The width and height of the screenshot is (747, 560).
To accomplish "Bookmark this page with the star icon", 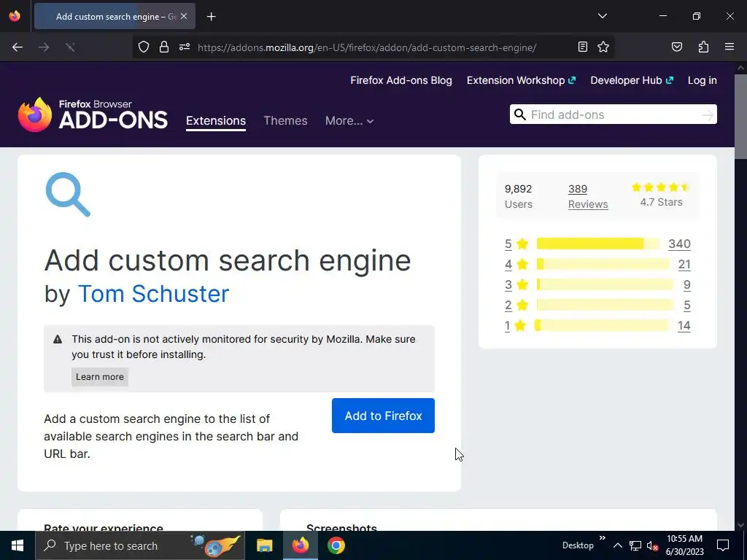I will tap(603, 47).
